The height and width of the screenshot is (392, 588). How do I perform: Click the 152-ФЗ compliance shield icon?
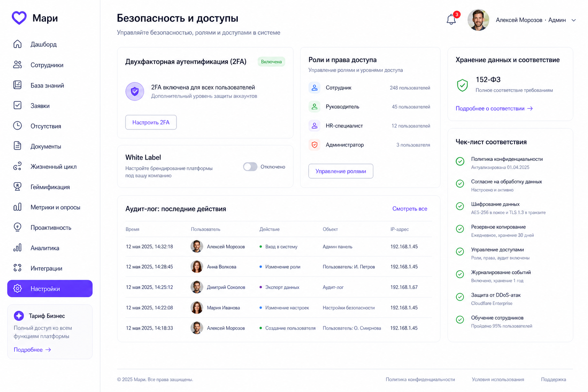click(462, 85)
